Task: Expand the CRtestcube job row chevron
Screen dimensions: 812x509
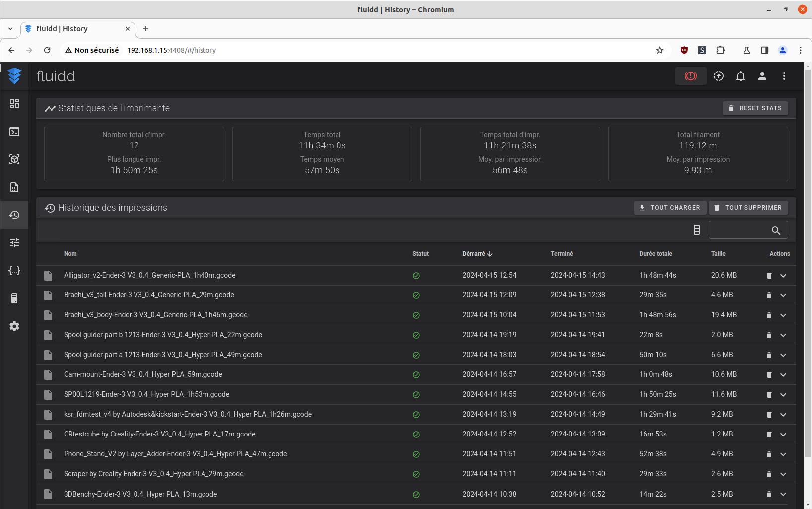Action: (x=783, y=435)
